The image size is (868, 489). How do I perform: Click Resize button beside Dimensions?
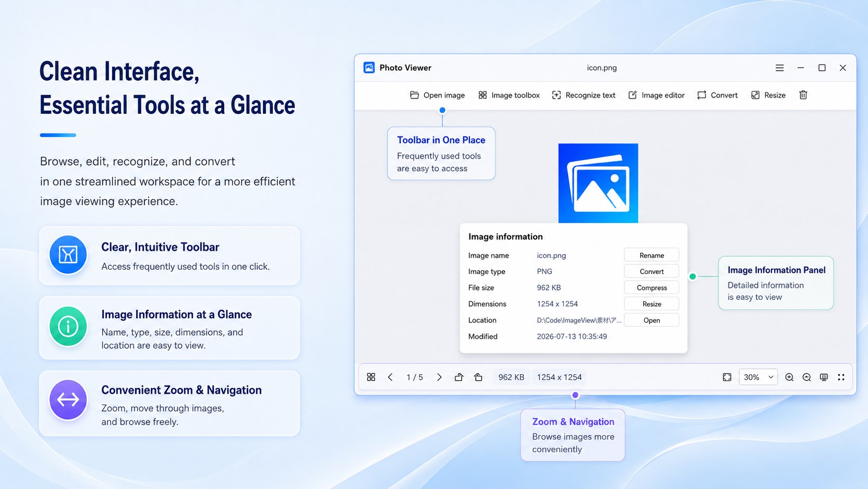coord(652,304)
